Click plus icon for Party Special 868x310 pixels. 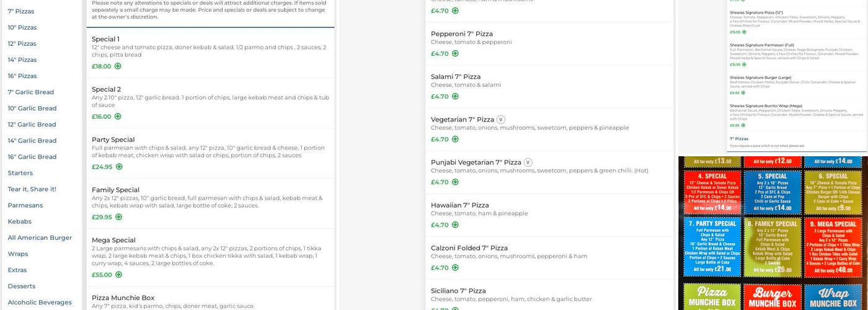(119, 167)
